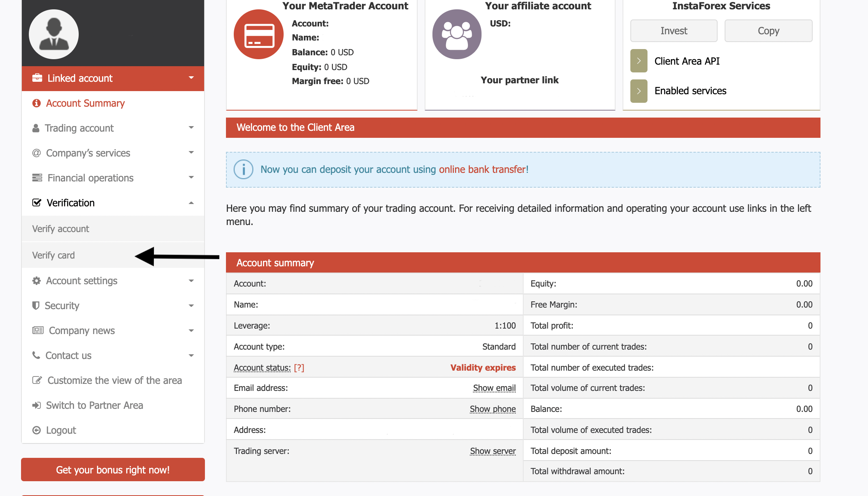Click the blue info circle icon
This screenshot has width=868, height=496.
(243, 169)
